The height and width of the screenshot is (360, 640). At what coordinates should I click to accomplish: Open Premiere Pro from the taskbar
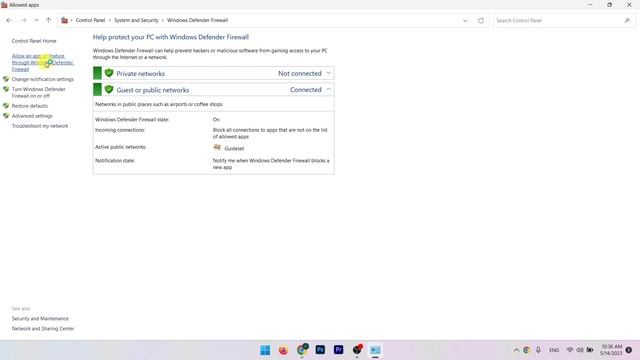(338, 350)
